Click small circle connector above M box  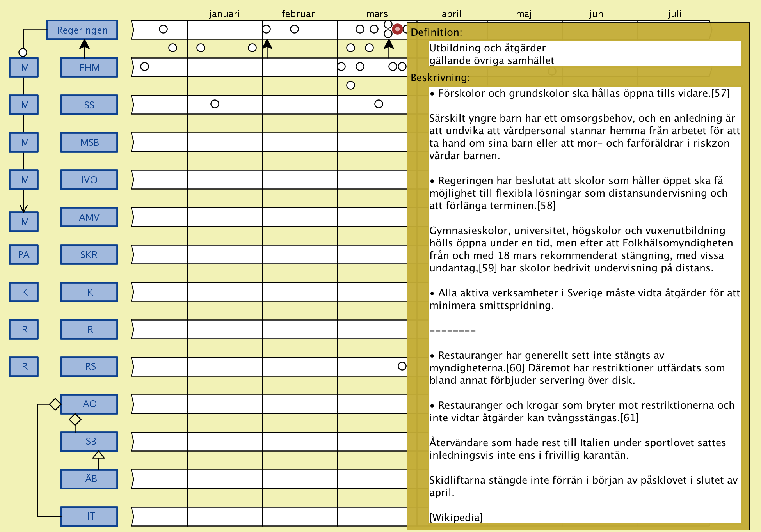coord(23,52)
